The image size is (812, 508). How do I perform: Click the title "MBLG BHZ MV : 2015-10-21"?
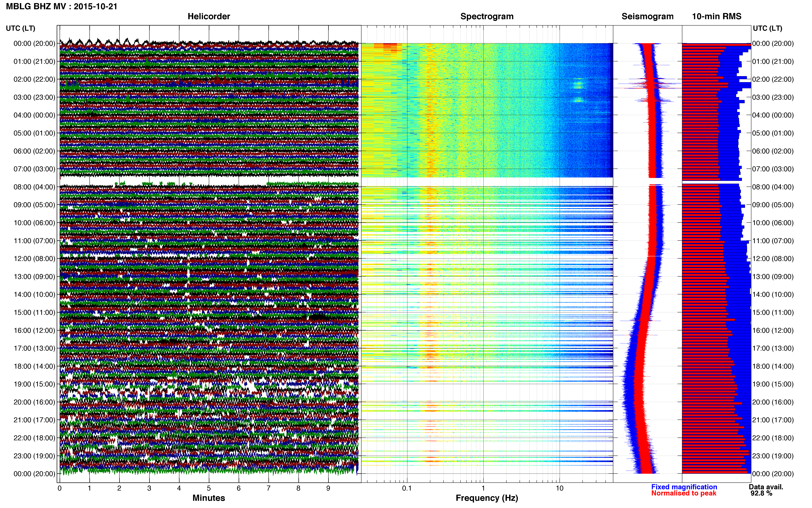[x=62, y=6]
